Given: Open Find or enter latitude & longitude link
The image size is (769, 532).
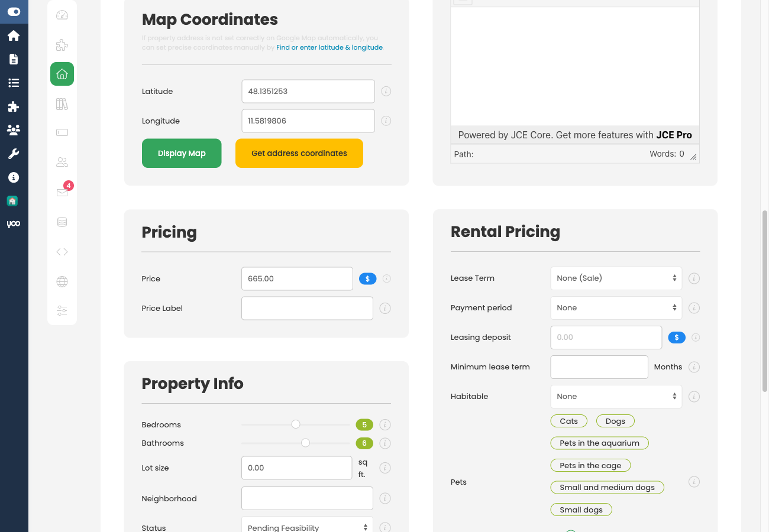Looking at the screenshot, I should [329, 47].
